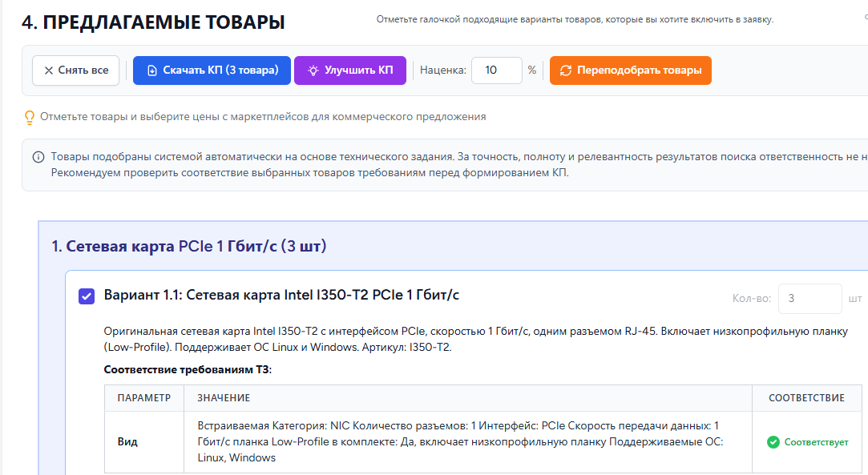Screen dimensions: 868x475
Task: Click the X icon in Снять все
Action: coord(49,70)
